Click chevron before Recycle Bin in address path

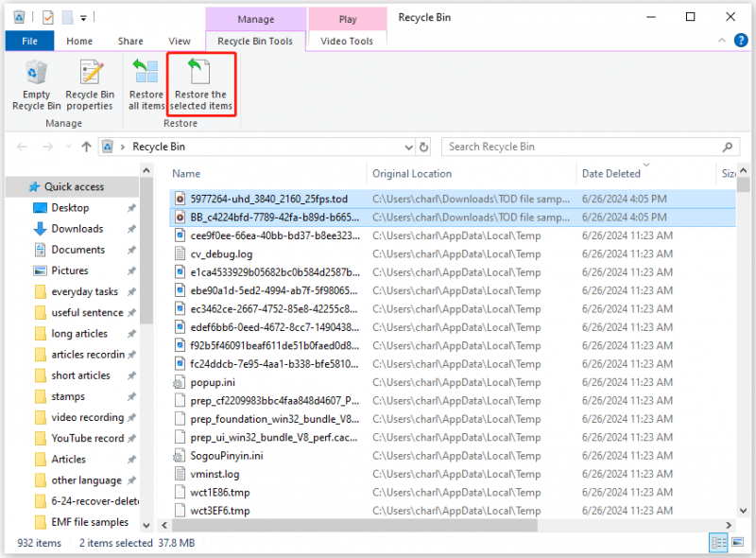pyautogui.click(x=123, y=147)
